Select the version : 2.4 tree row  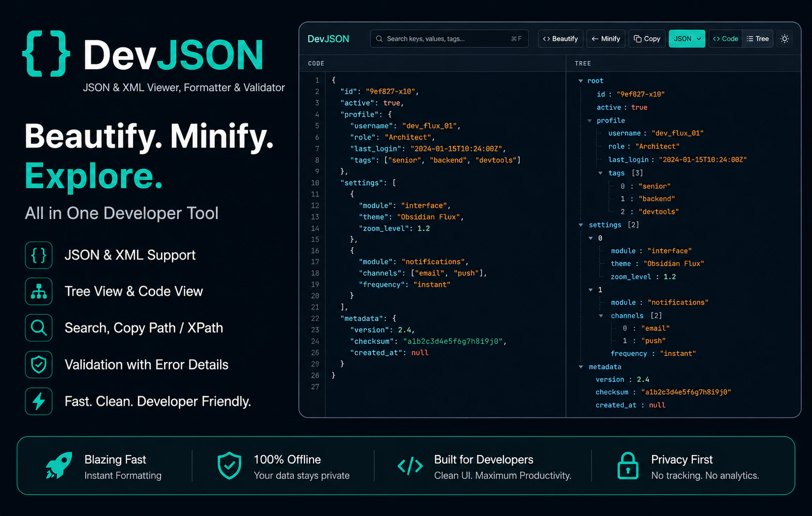click(623, 380)
